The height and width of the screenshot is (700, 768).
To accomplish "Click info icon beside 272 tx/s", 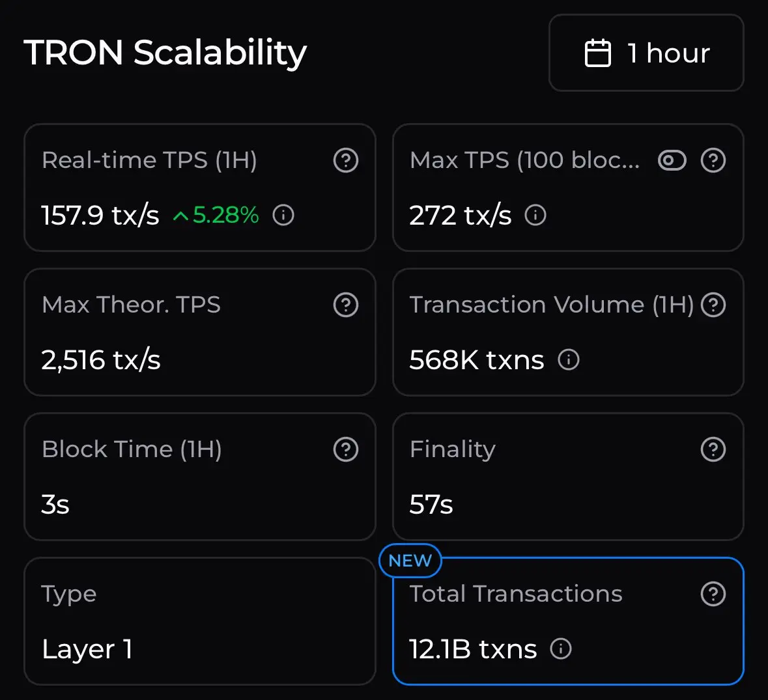I will point(535,215).
